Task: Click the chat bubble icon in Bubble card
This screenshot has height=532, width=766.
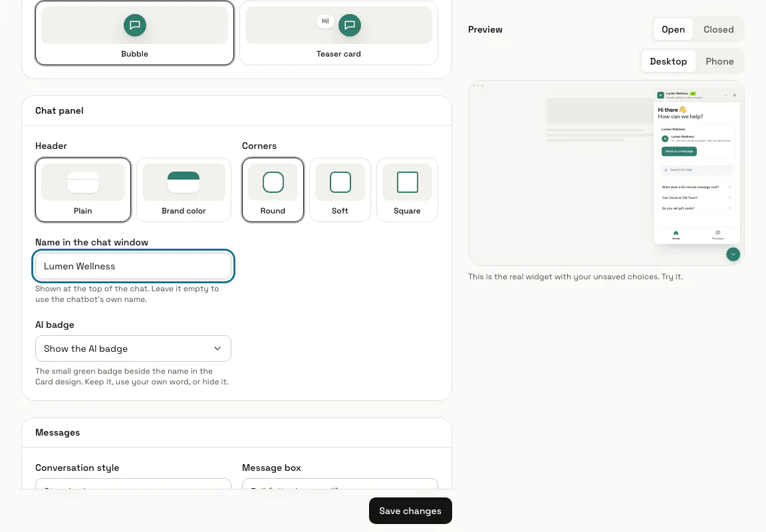Action: [x=135, y=25]
